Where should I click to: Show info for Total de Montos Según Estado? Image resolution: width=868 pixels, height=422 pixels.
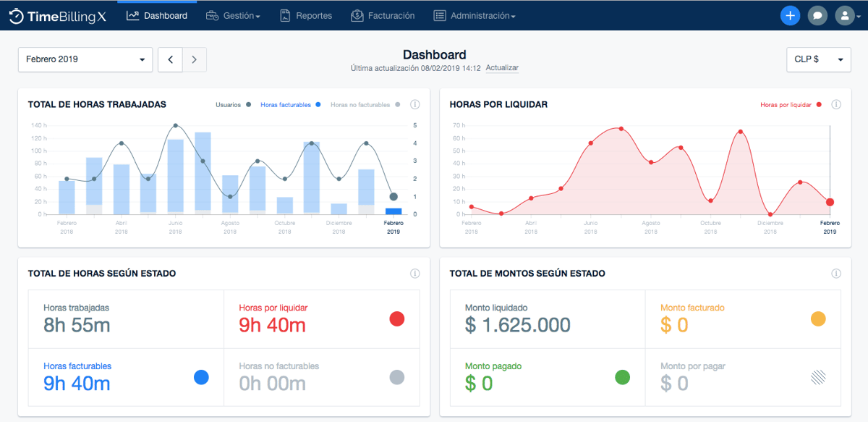(x=836, y=274)
